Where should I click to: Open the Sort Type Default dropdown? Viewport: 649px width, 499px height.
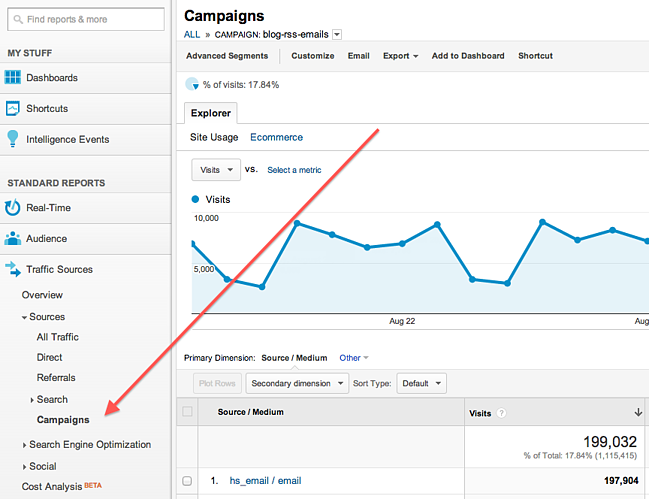tap(421, 383)
